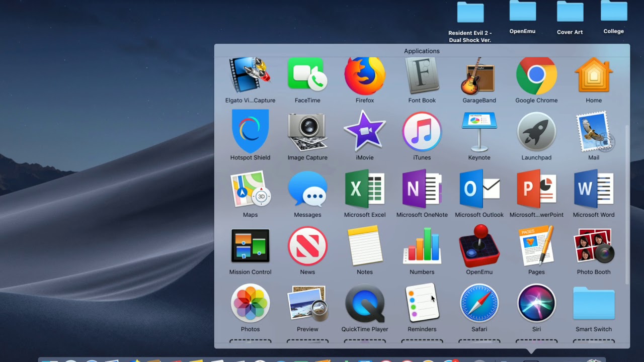Open Microsoft Word
This screenshot has height=362, width=644.
pyautogui.click(x=594, y=189)
